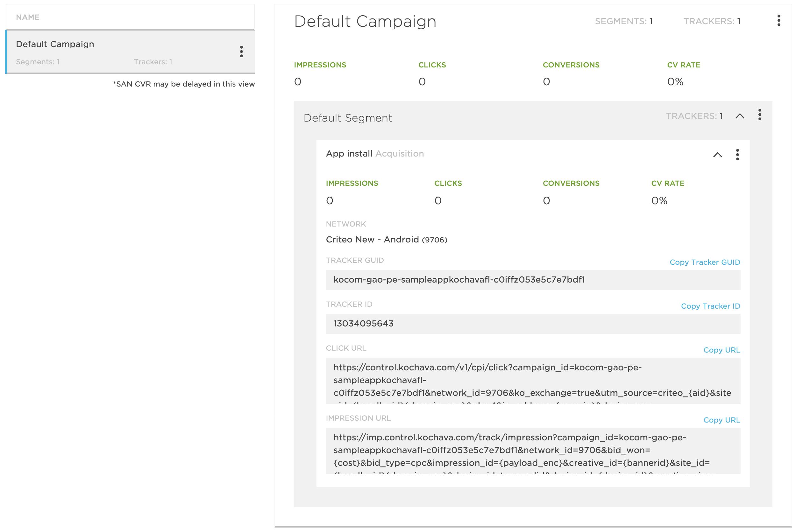Select Default Campaign in the list
This screenshot has height=532, width=803.
click(x=130, y=52)
